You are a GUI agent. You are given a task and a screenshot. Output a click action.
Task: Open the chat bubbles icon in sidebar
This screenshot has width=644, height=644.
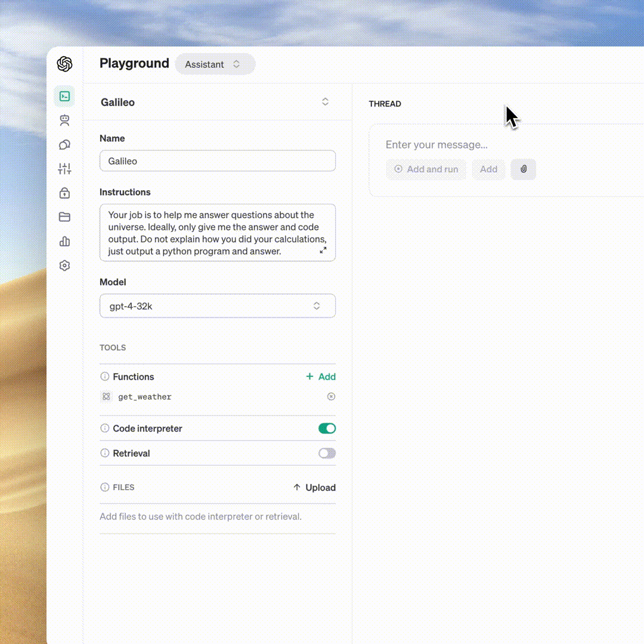coord(64,145)
